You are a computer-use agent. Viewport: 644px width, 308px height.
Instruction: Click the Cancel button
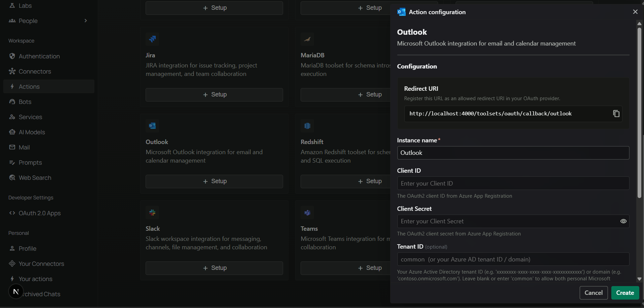click(x=593, y=293)
